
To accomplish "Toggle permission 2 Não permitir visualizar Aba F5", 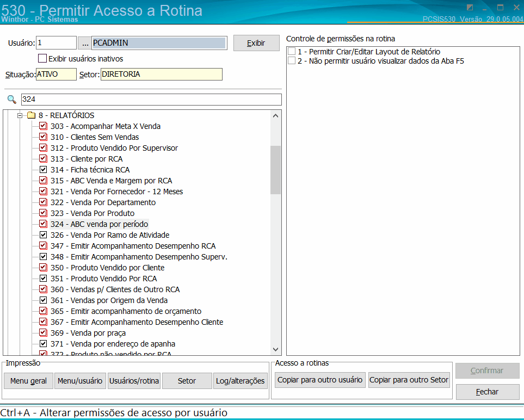I will tap(292, 61).
